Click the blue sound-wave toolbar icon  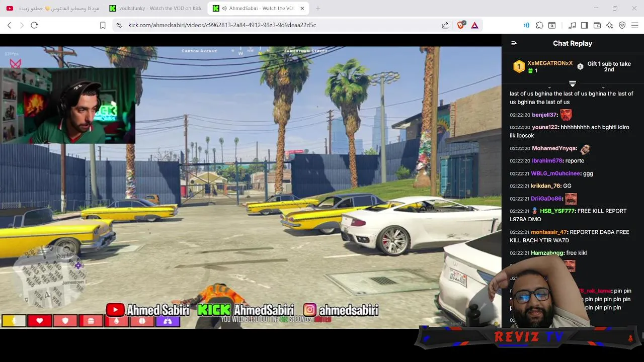pos(526,25)
